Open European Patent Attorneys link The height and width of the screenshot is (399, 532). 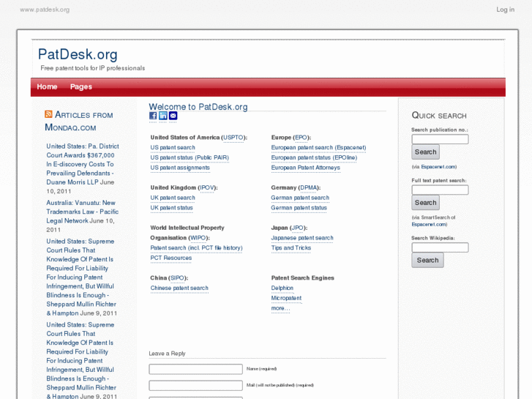pos(305,168)
